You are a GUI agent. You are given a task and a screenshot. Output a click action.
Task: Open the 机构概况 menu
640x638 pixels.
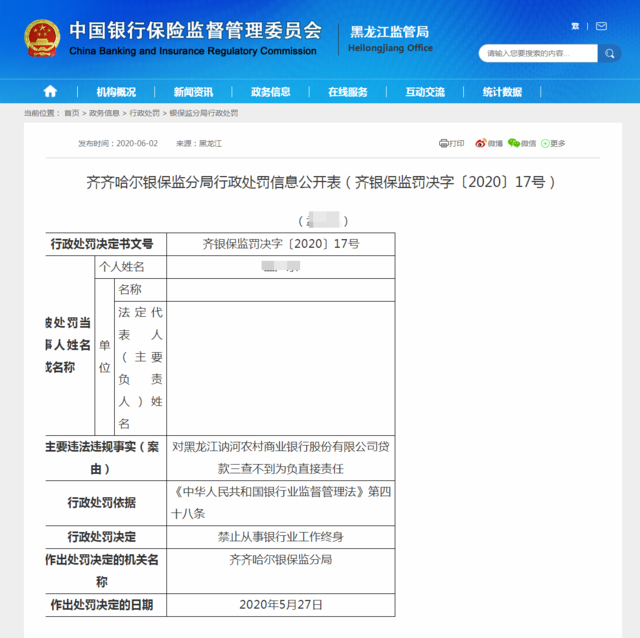click(116, 92)
